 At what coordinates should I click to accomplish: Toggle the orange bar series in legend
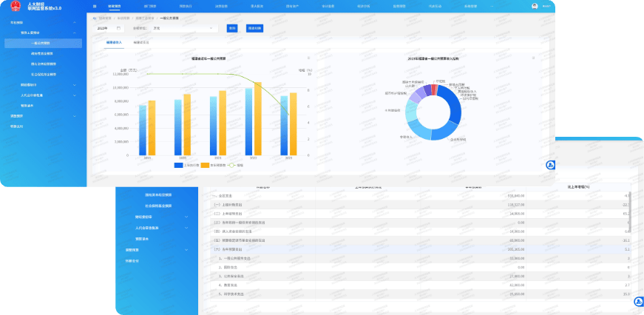[x=211, y=165]
